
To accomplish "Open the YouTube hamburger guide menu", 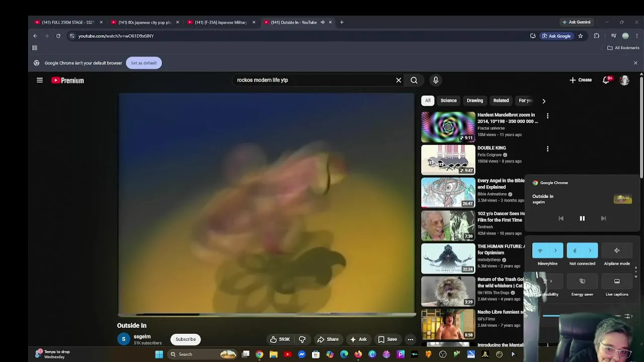I will (x=40, y=80).
